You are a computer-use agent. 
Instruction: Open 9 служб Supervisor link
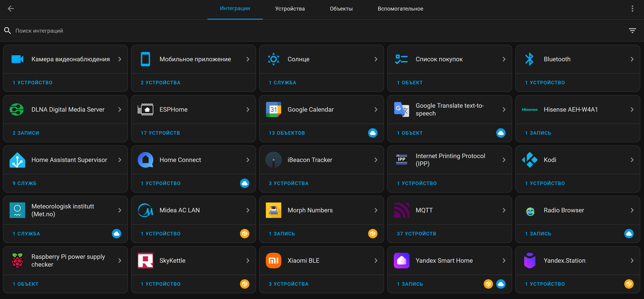(24, 183)
